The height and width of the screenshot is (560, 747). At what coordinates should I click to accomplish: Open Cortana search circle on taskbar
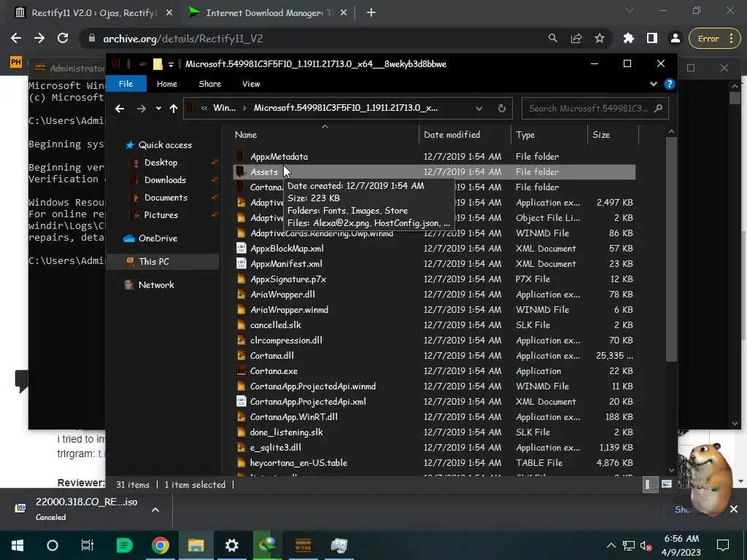click(x=53, y=545)
